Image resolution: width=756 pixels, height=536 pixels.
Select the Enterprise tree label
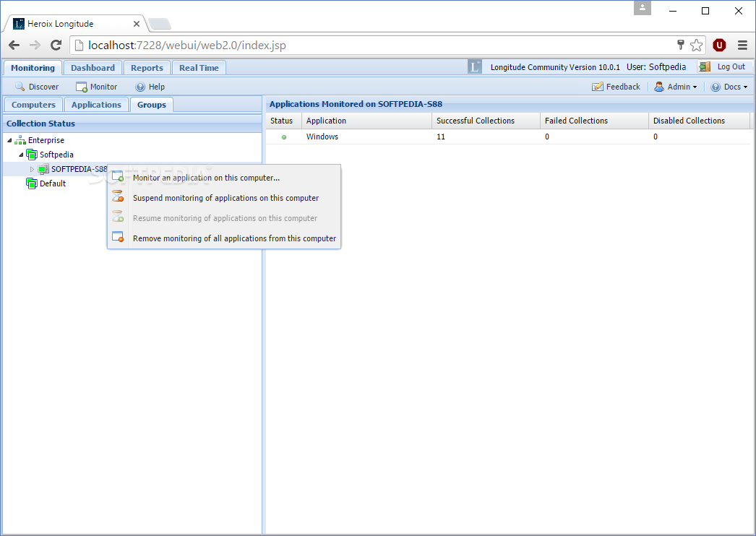click(x=46, y=140)
